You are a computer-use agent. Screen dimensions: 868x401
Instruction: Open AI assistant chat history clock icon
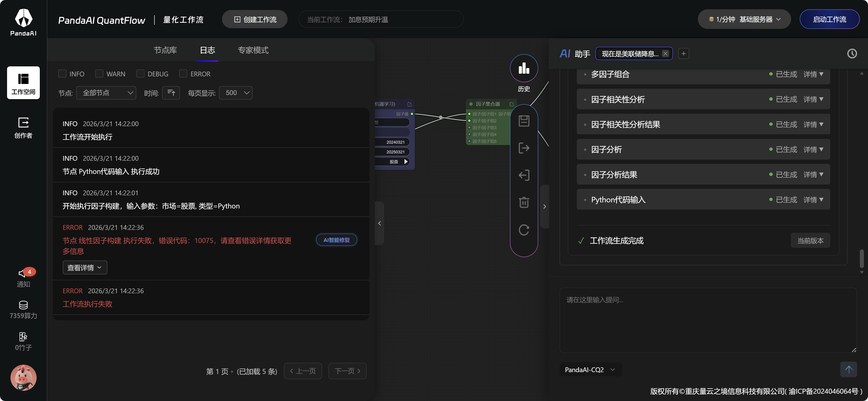click(852, 53)
